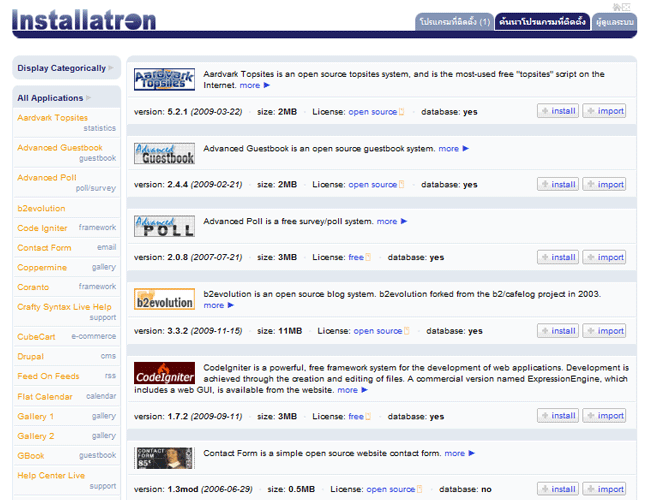
Task: Click the Installatron logo
Action: point(84,20)
